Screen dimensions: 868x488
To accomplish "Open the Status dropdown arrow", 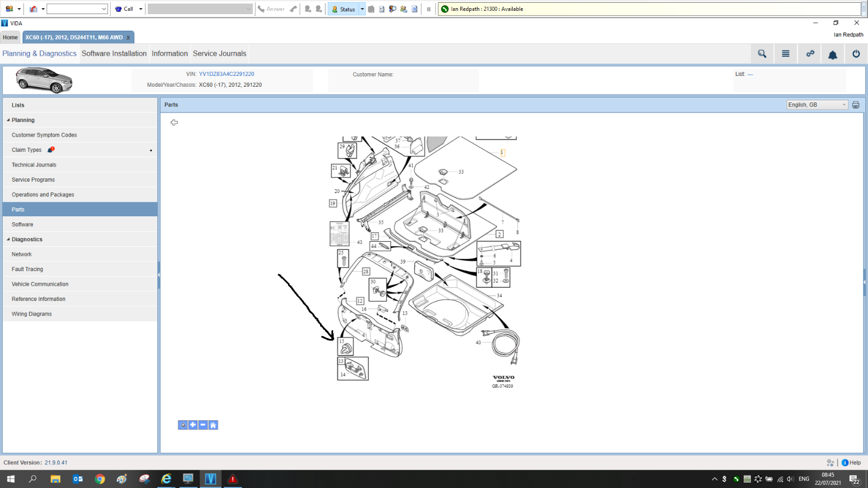I will pos(362,9).
